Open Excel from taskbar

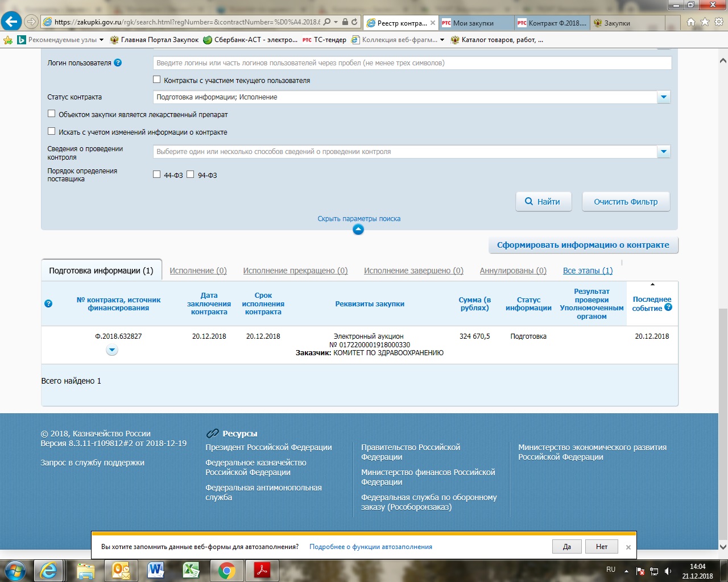coord(191,571)
